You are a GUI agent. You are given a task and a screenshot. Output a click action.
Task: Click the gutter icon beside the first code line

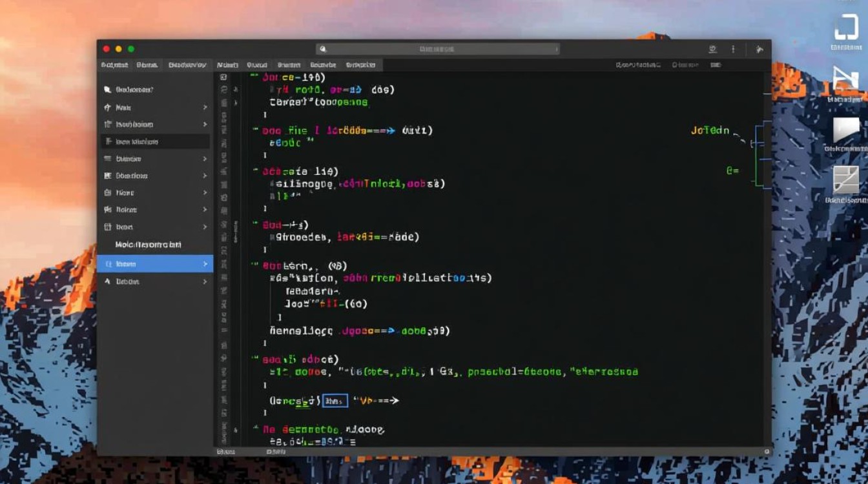(x=223, y=77)
